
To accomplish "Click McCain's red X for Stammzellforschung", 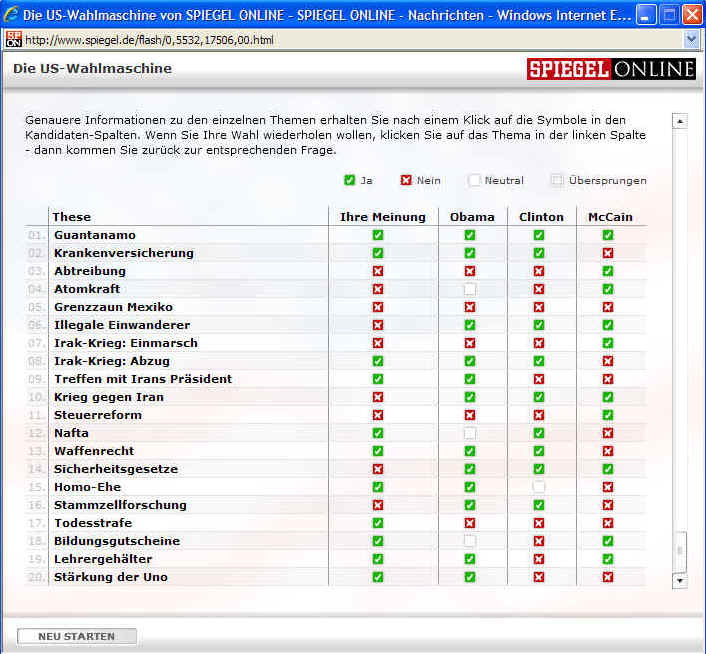I will 608,505.
